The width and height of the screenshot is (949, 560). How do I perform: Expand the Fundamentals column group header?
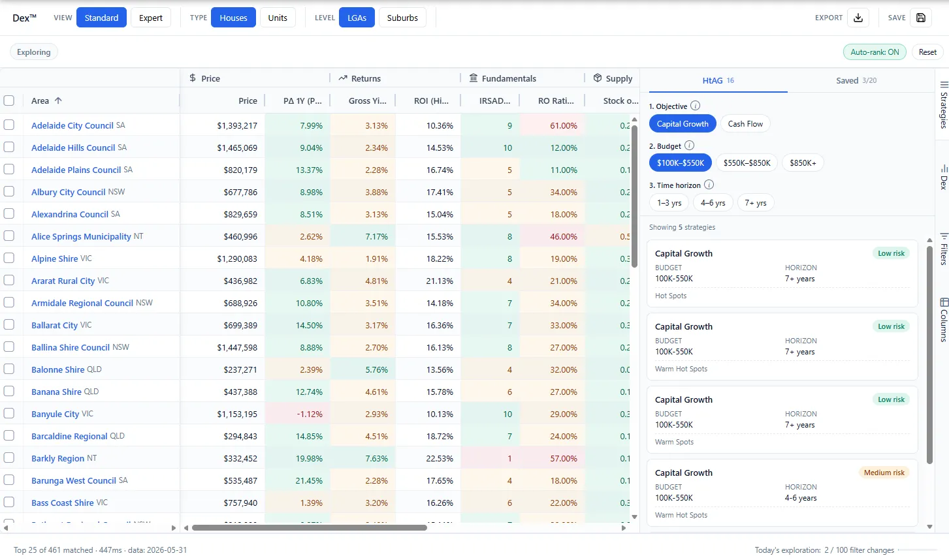[x=502, y=78]
